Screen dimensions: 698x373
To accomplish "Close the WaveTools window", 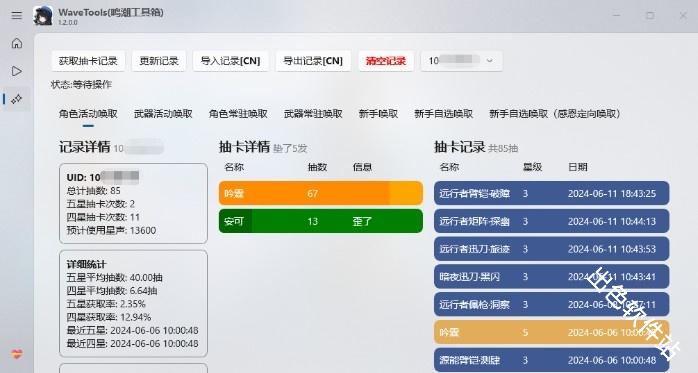I will pos(683,16).
